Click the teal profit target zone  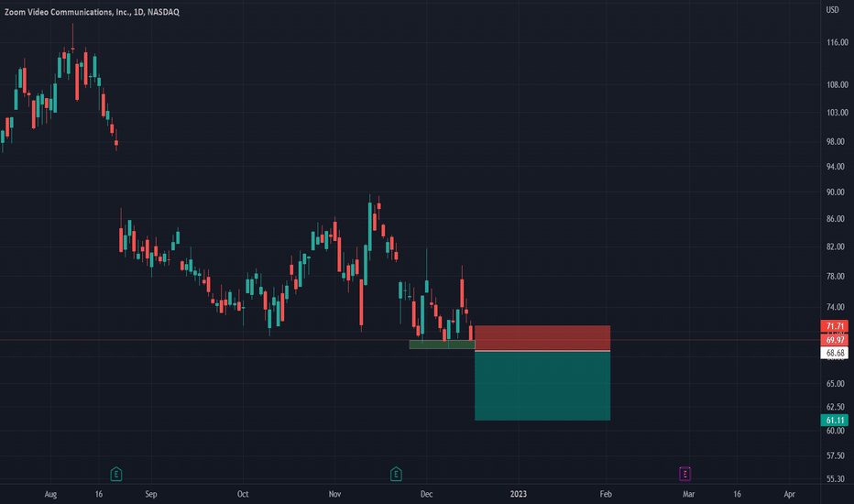[542, 387]
